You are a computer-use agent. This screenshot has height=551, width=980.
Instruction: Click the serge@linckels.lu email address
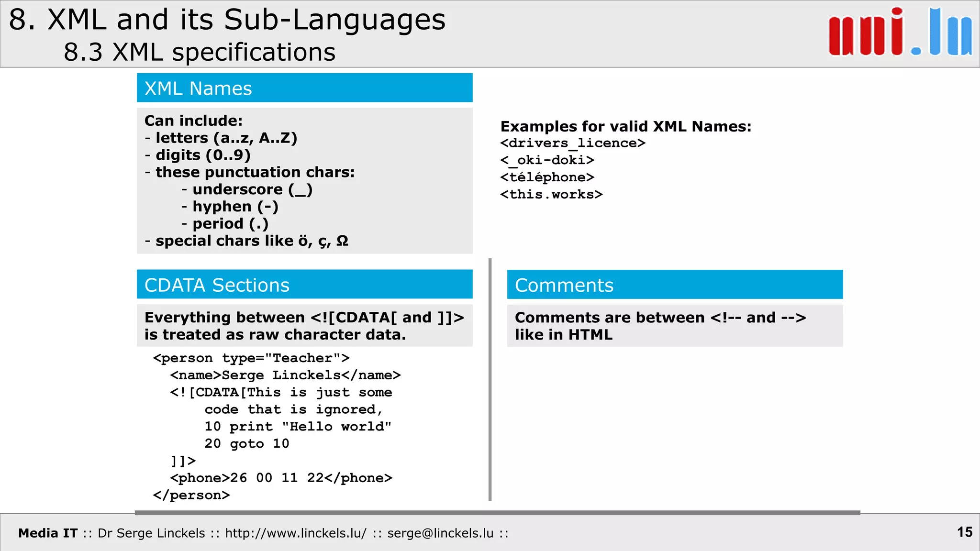440,533
